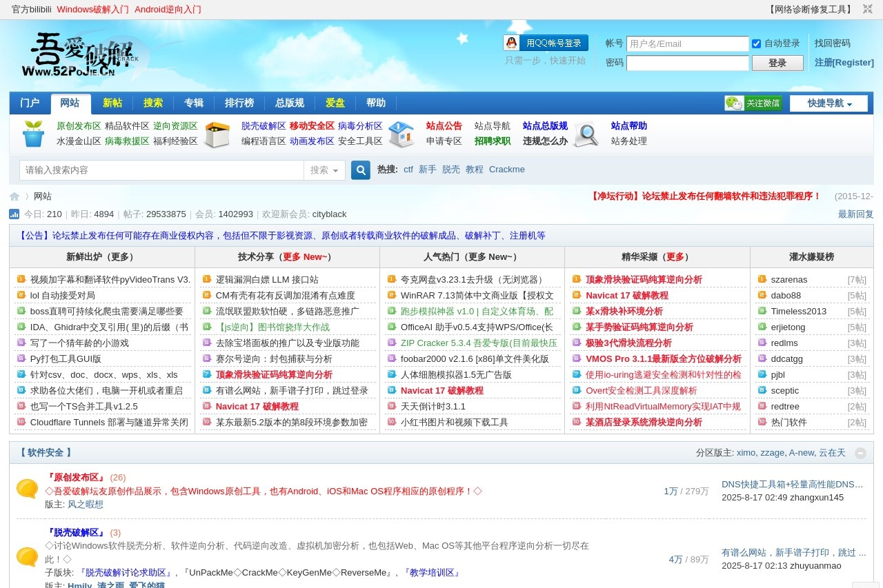Click the blue search magnifier button
Image resolution: width=883 pixels, height=588 pixels.
coord(361,170)
